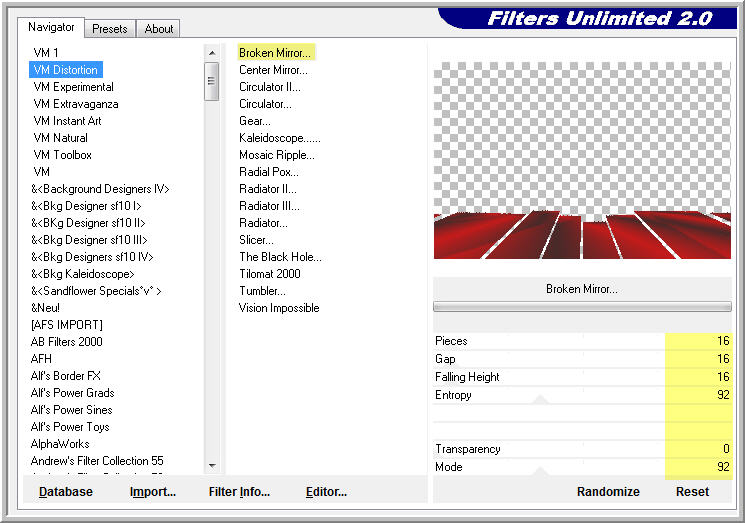Select Alf's Border FX category
This screenshot has height=523, width=745.
(66, 376)
